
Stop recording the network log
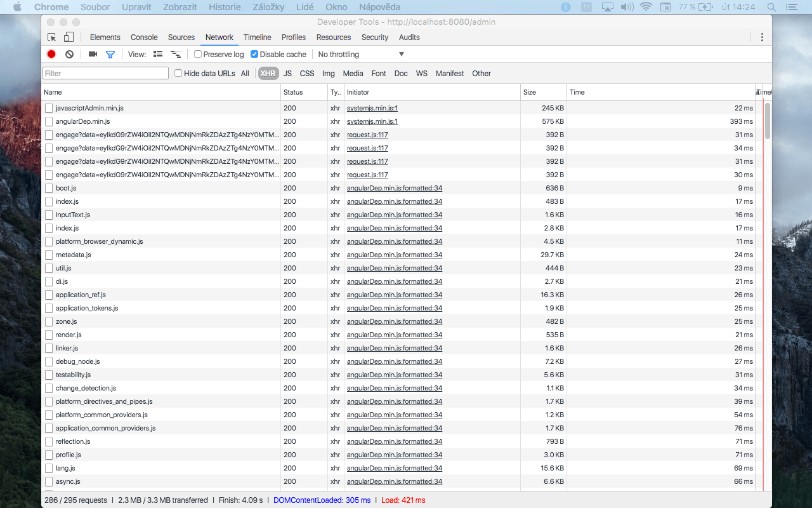51,55
